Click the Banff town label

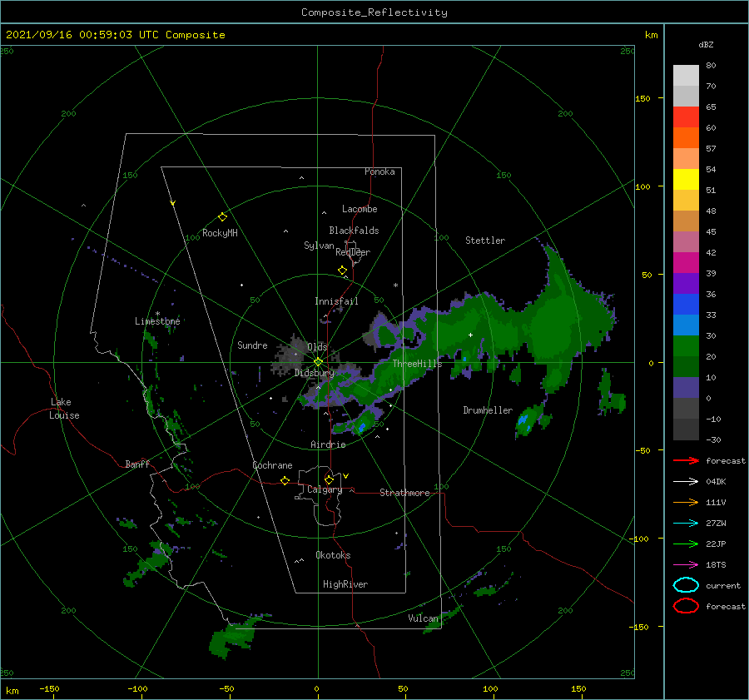137,464
